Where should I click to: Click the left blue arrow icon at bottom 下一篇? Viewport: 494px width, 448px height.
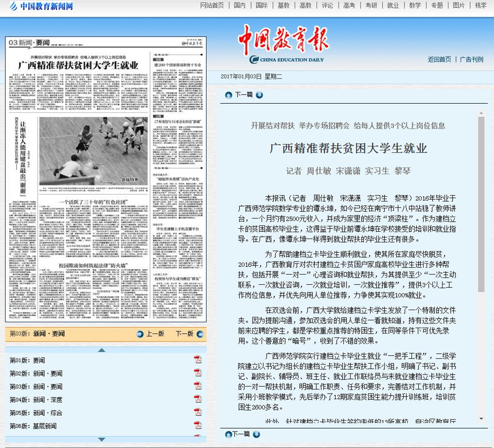(228, 435)
